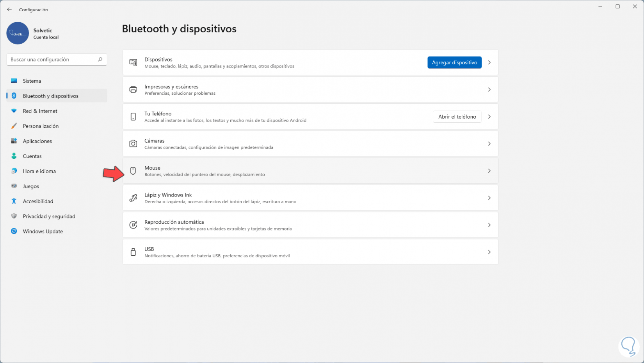Screen dimensions: 644x363
Task: Expand the USB row chevron
Action: tap(489, 252)
